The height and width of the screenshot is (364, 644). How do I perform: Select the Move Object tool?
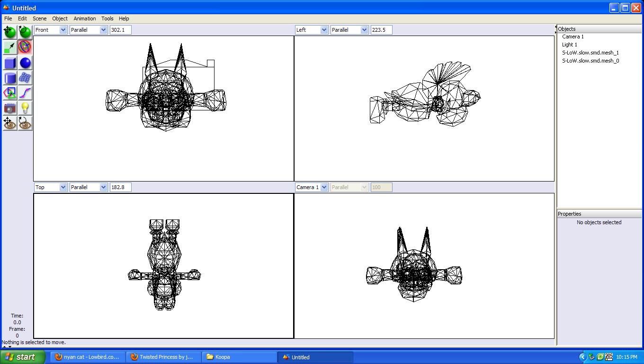pos(10,32)
